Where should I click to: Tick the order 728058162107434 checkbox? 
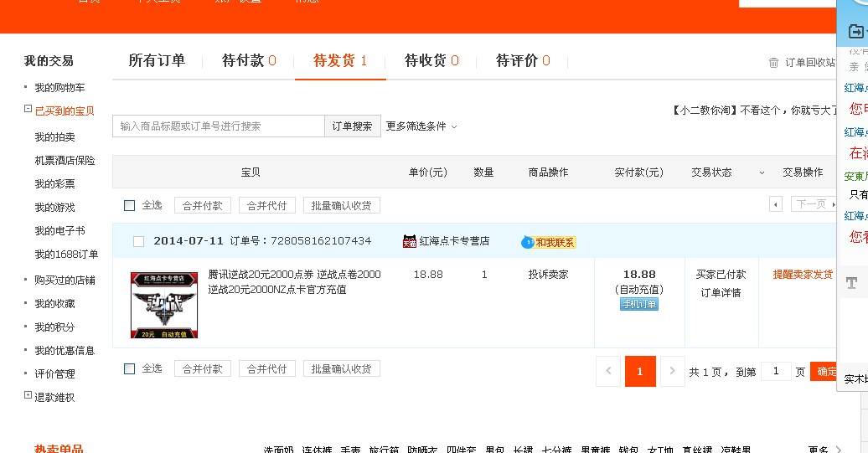pyautogui.click(x=139, y=241)
